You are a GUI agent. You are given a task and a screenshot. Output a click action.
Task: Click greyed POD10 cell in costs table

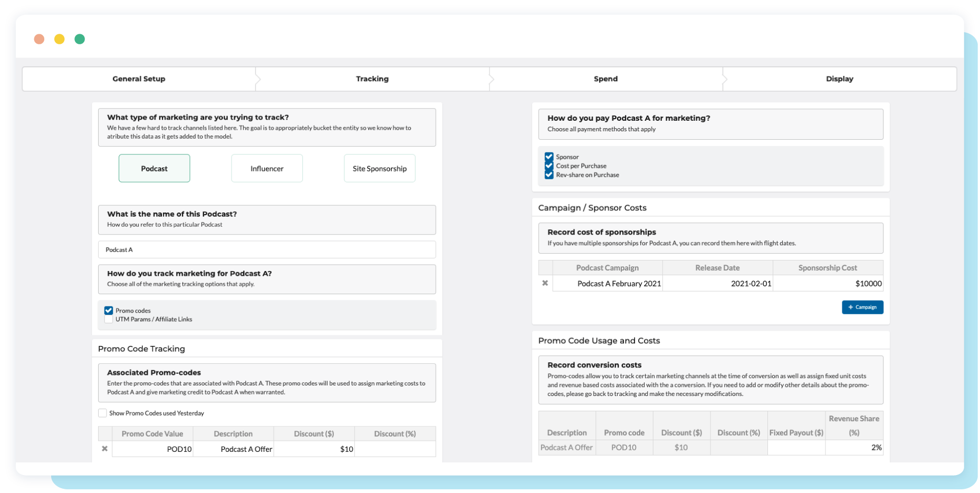click(624, 447)
